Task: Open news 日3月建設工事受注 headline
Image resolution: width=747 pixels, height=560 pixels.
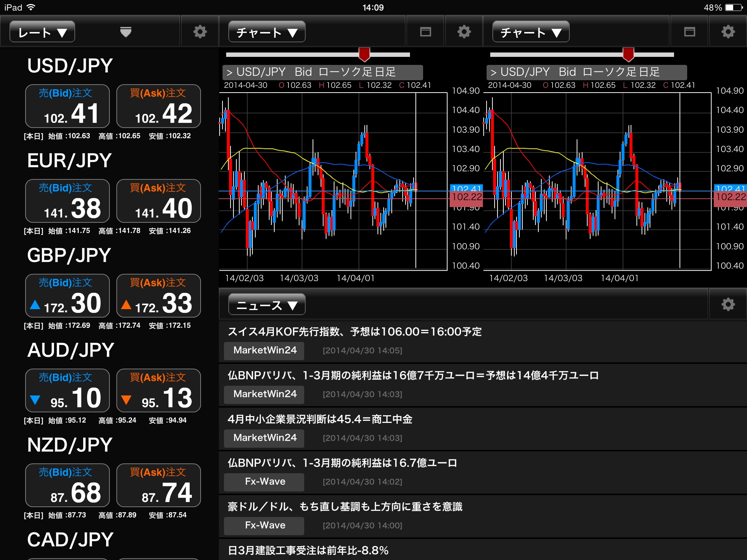Action: [308, 551]
